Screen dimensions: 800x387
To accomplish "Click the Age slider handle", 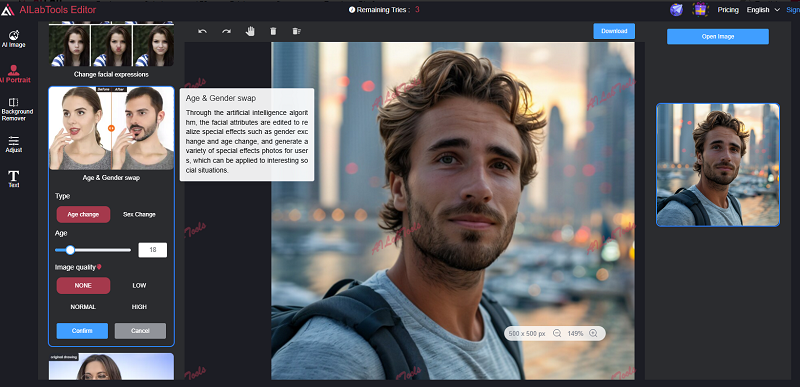I will [70, 250].
